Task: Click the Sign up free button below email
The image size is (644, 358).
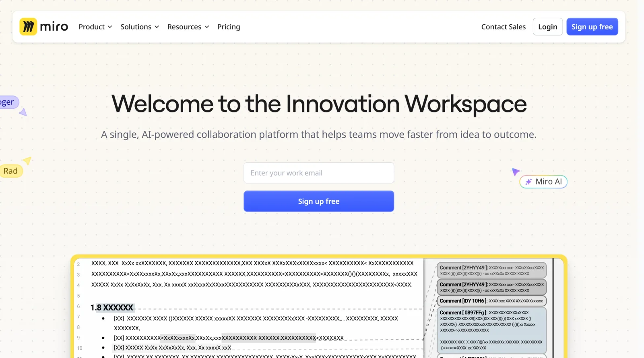Action: click(x=319, y=201)
